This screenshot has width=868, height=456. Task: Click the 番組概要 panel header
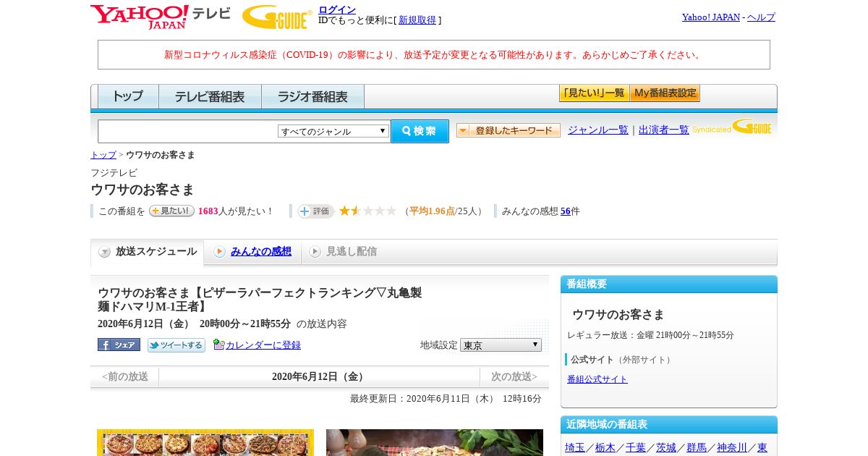[x=669, y=284]
